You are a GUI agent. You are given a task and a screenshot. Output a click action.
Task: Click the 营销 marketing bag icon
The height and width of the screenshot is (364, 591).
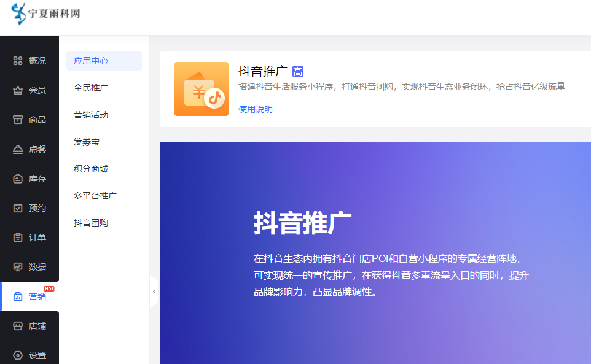(x=18, y=296)
